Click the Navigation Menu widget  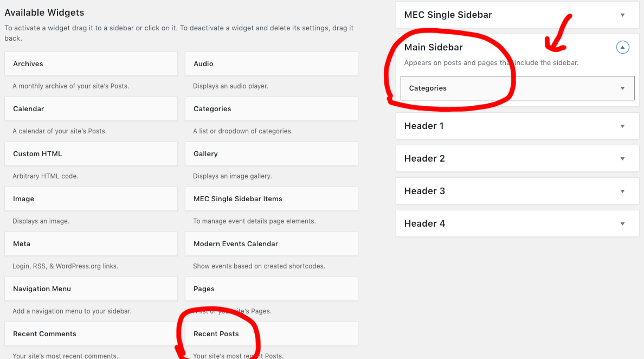91,289
